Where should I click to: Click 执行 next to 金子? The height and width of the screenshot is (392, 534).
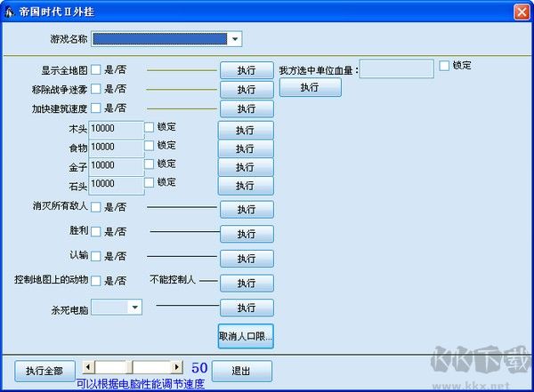pos(246,167)
